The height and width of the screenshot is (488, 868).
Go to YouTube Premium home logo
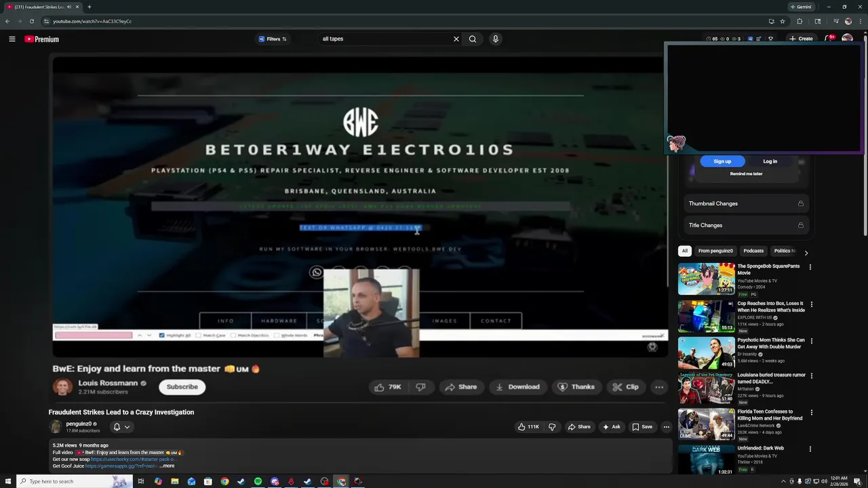tap(42, 39)
